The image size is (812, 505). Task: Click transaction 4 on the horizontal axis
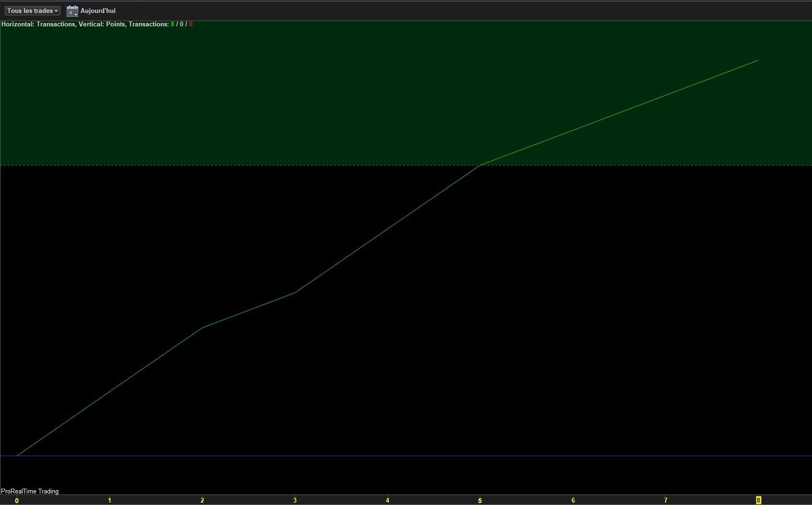click(x=387, y=500)
